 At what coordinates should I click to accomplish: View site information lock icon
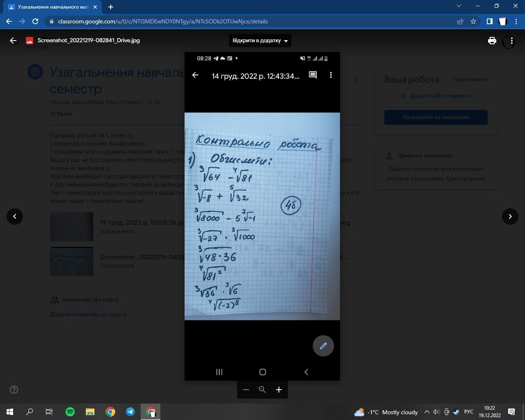point(51,21)
